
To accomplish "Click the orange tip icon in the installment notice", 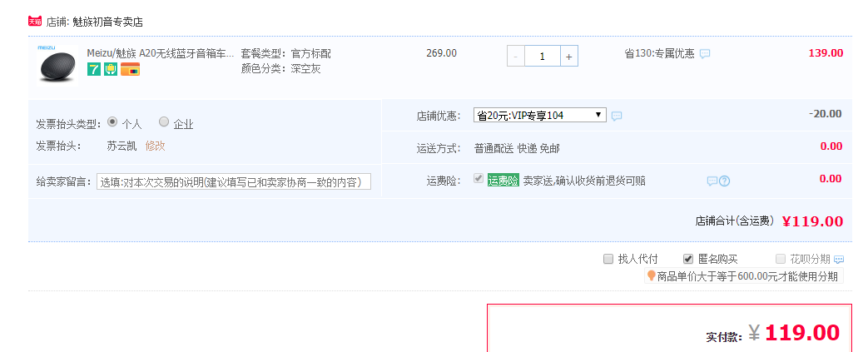I will coord(652,275).
